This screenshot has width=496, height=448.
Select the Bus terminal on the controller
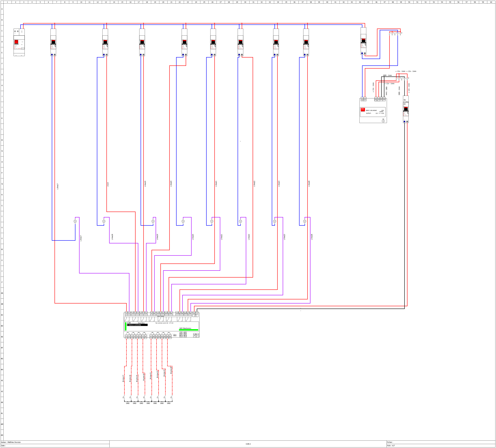196,335
